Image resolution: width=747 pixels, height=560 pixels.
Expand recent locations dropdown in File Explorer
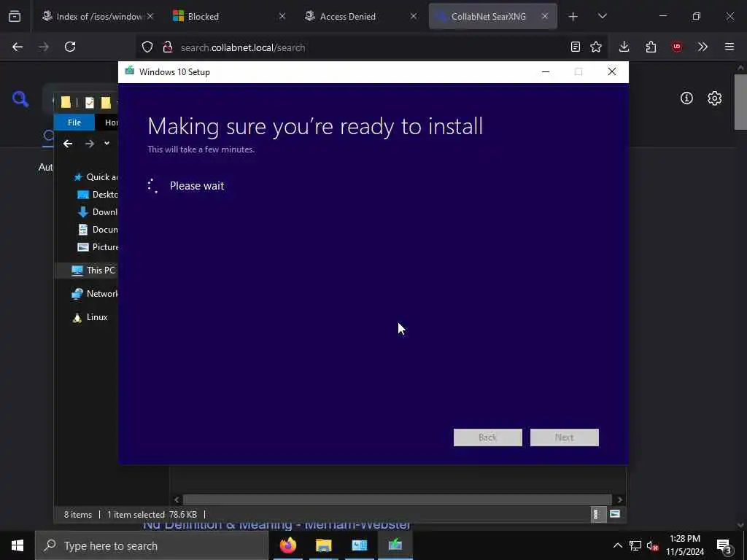(107, 144)
